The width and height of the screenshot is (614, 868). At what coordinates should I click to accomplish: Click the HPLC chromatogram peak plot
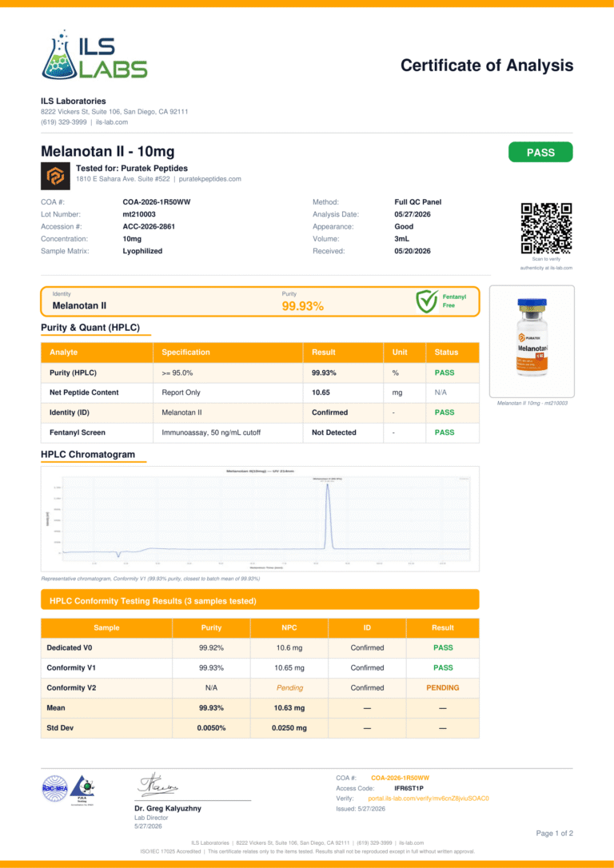260,519
